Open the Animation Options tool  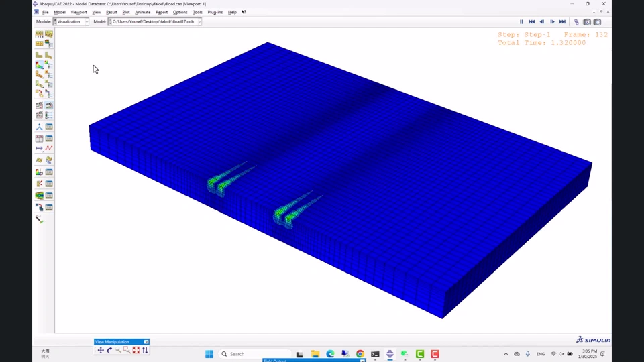49,115
